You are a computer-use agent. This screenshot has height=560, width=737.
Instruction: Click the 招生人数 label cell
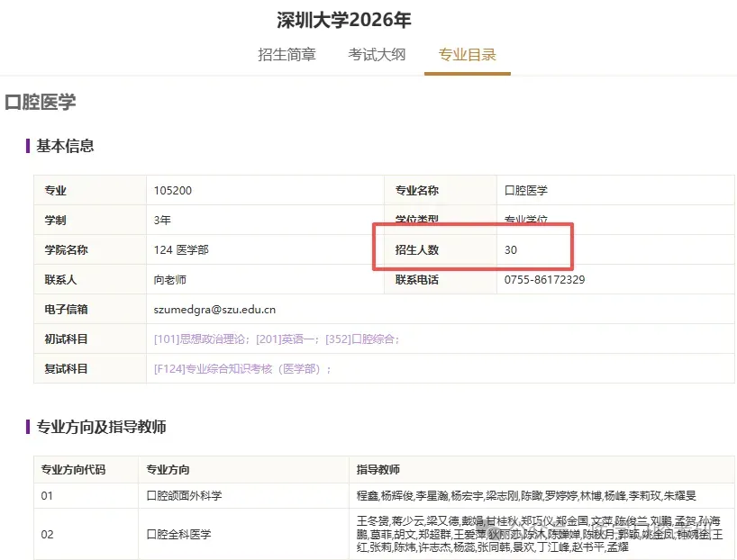(x=441, y=249)
